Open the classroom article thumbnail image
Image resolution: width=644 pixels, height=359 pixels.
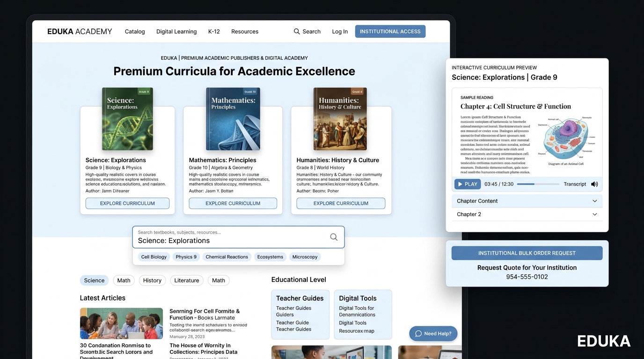pyautogui.click(x=121, y=323)
